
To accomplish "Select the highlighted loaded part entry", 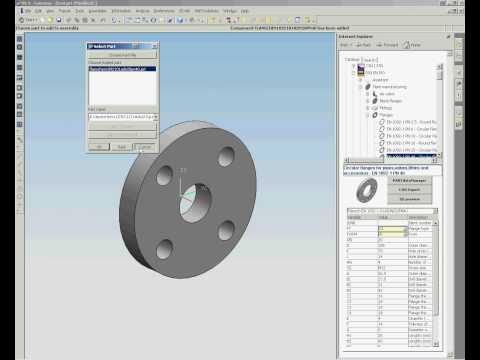I will [x=122, y=69].
